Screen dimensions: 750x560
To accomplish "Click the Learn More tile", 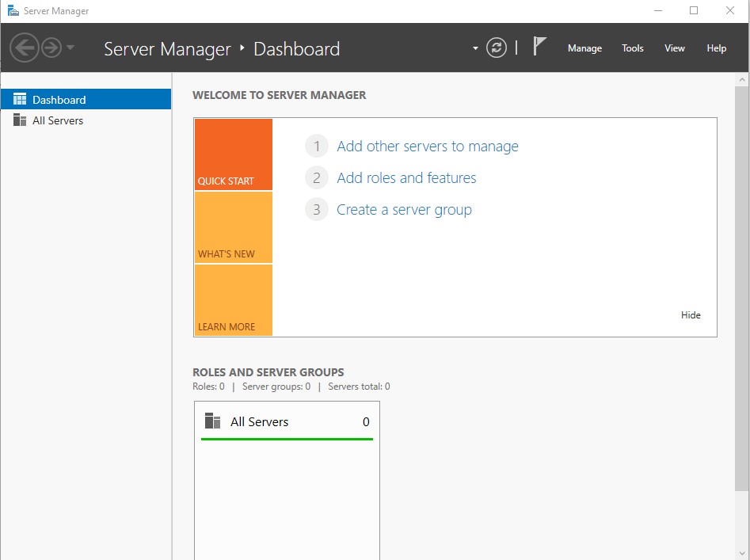I will click(234, 300).
